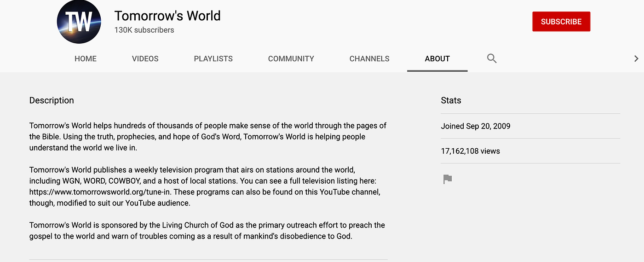
Task: Click paragraph starting 'Tomorrow's World helps hundreds'
Action: coord(208,137)
